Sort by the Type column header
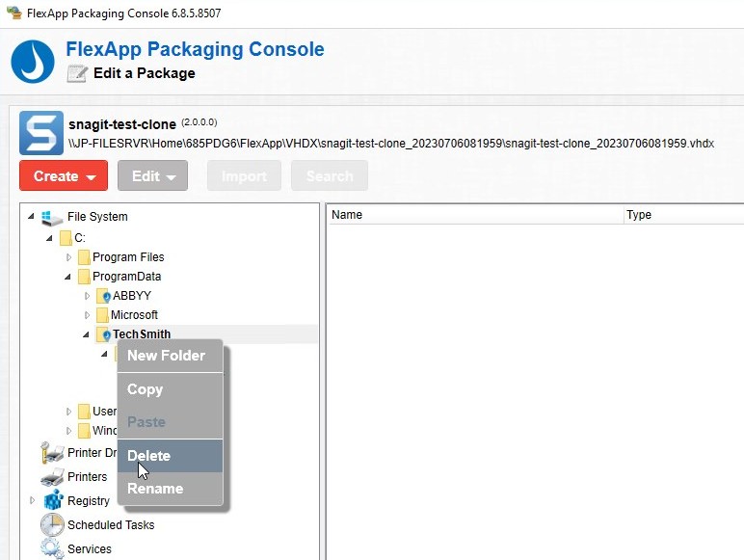Image resolution: width=744 pixels, height=560 pixels. pos(683,215)
